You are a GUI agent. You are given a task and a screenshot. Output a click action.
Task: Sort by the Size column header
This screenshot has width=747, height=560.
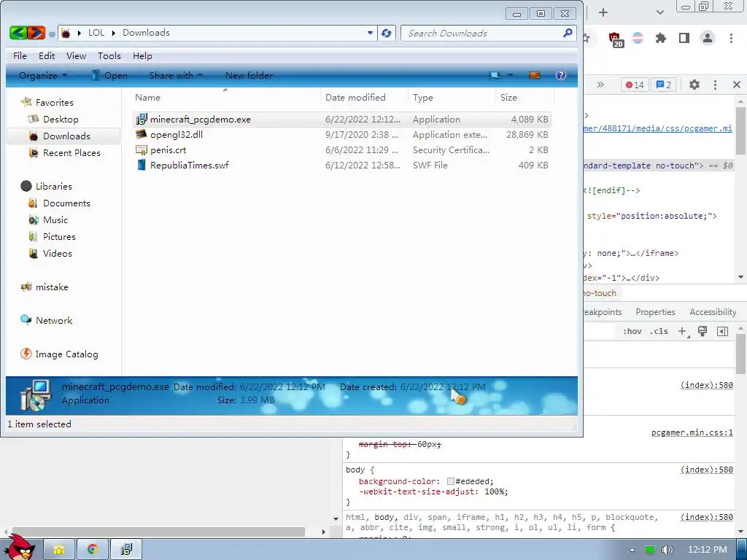click(508, 97)
